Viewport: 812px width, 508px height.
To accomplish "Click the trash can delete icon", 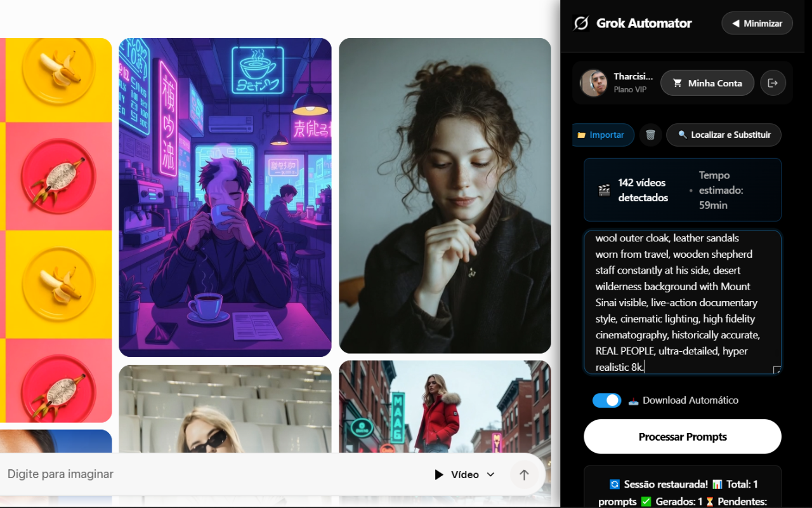I will [x=650, y=135].
